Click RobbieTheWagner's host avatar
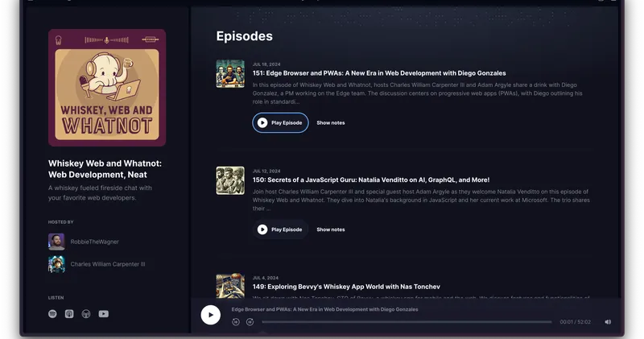This screenshot has width=644, height=339. click(x=56, y=241)
